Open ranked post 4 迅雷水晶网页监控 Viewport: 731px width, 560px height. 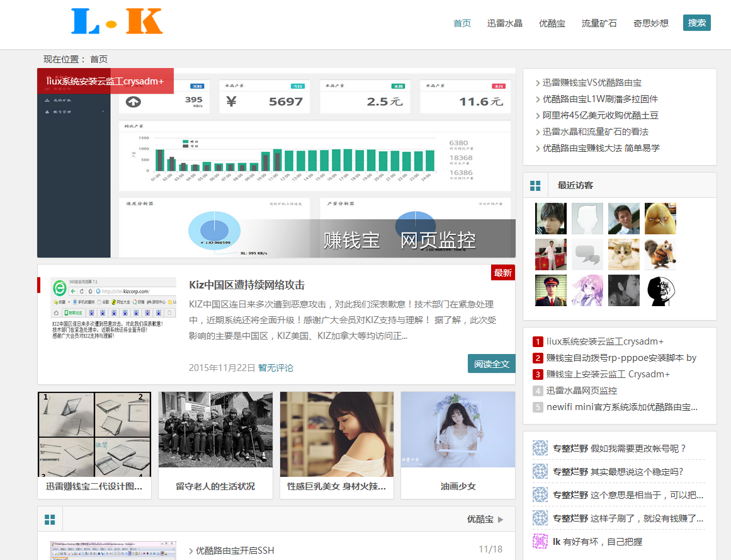pyautogui.click(x=581, y=391)
